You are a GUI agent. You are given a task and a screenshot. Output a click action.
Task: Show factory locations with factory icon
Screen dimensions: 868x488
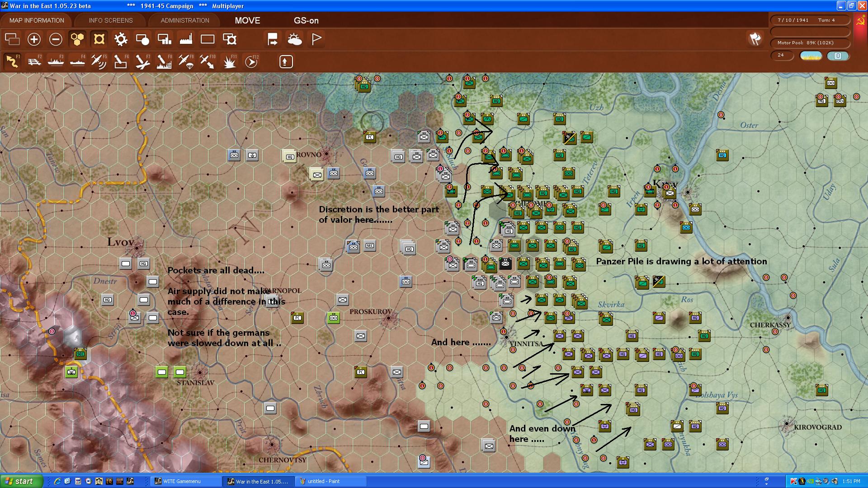click(186, 39)
